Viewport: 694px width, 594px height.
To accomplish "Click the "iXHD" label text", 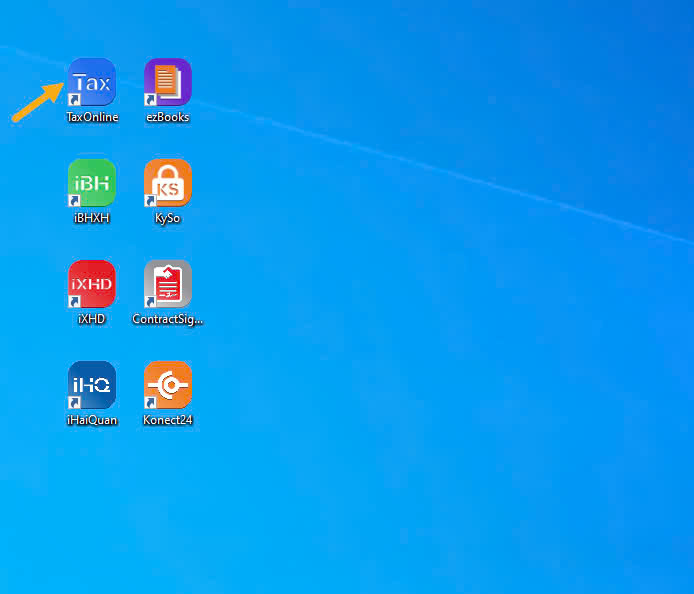I will [x=92, y=319].
